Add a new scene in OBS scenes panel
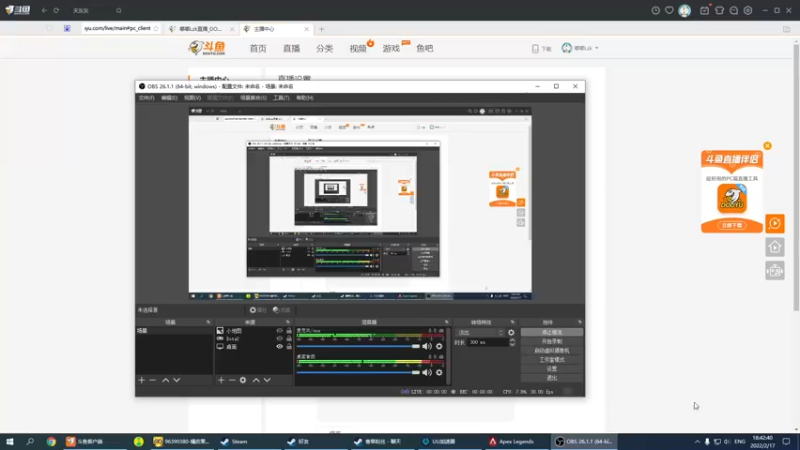The image size is (800, 450). (141, 380)
